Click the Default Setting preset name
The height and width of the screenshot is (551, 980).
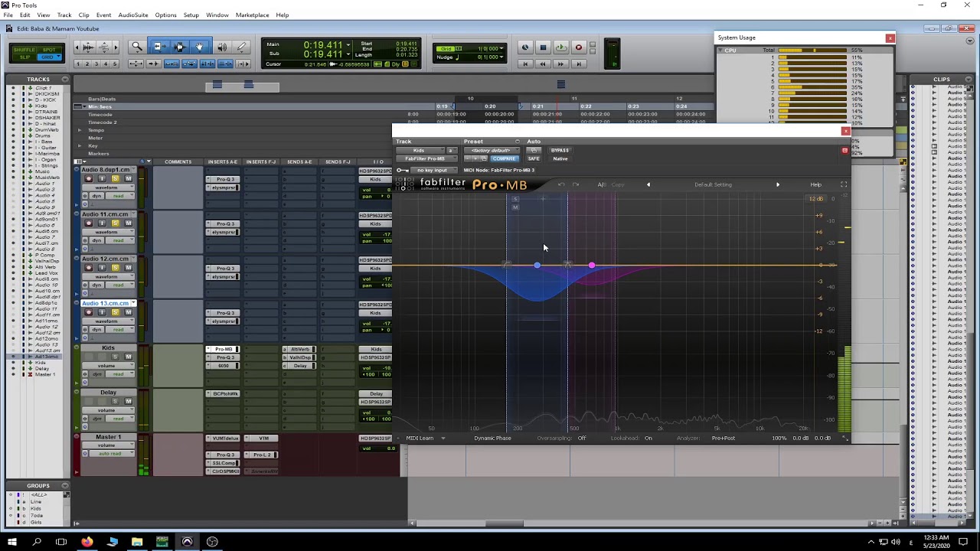713,184
